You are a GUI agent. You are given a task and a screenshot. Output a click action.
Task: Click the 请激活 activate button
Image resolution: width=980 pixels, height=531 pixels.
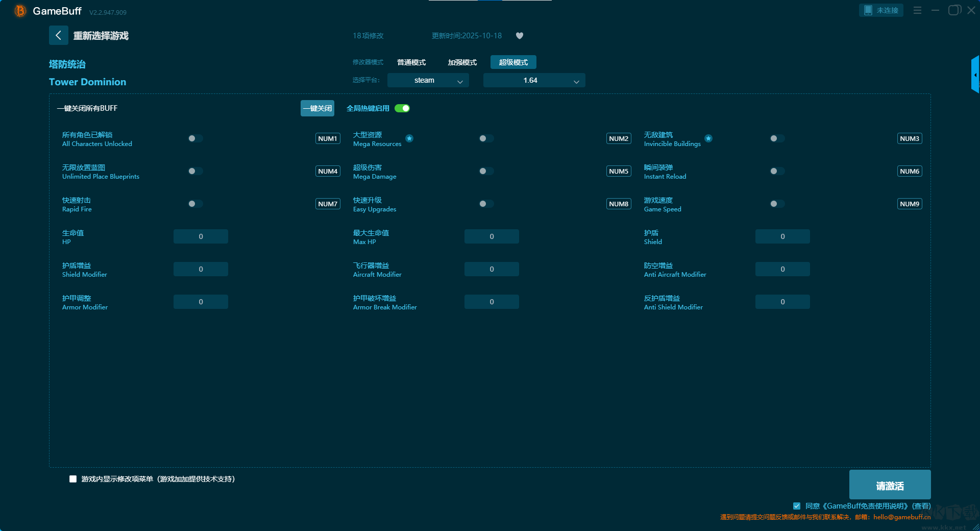(x=890, y=485)
